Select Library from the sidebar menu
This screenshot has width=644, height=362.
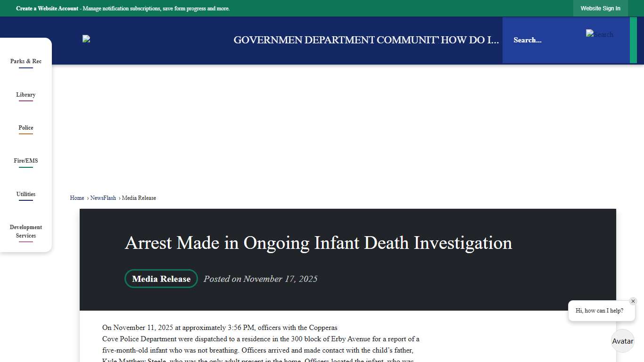point(26,95)
